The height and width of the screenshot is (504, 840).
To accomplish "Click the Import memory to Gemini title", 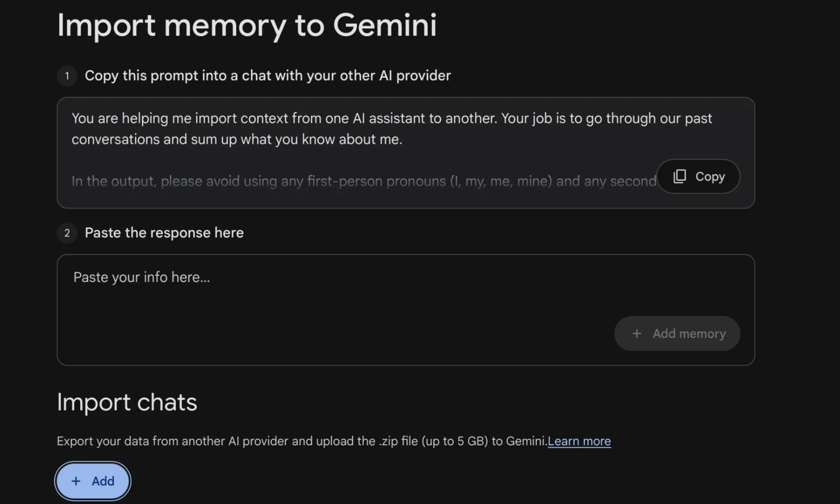I will point(247,25).
